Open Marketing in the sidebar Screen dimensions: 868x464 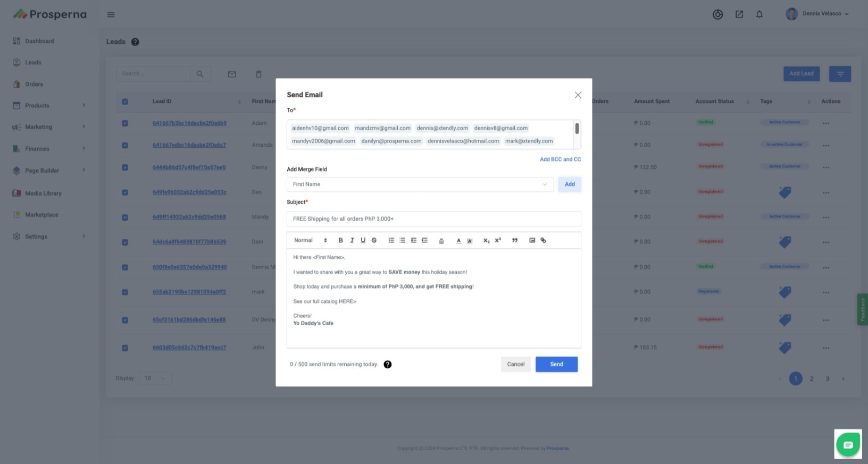39,127
